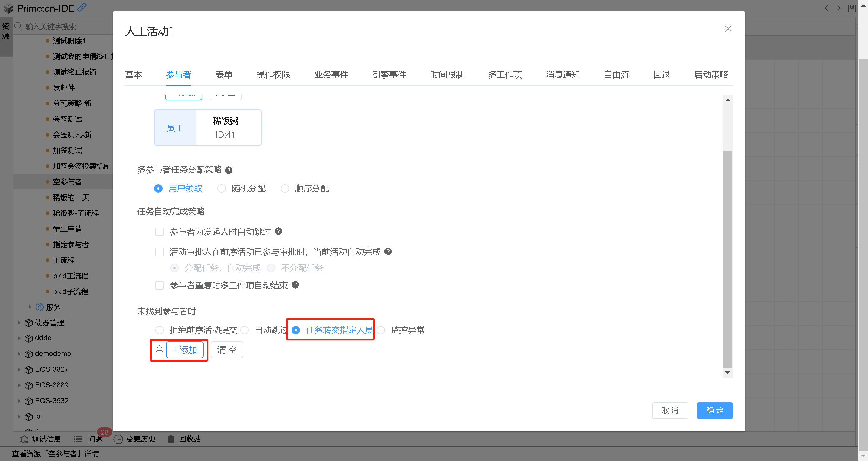This screenshot has width=868, height=461.
Task: Click the 确定 confirm button
Action: click(714, 410)
